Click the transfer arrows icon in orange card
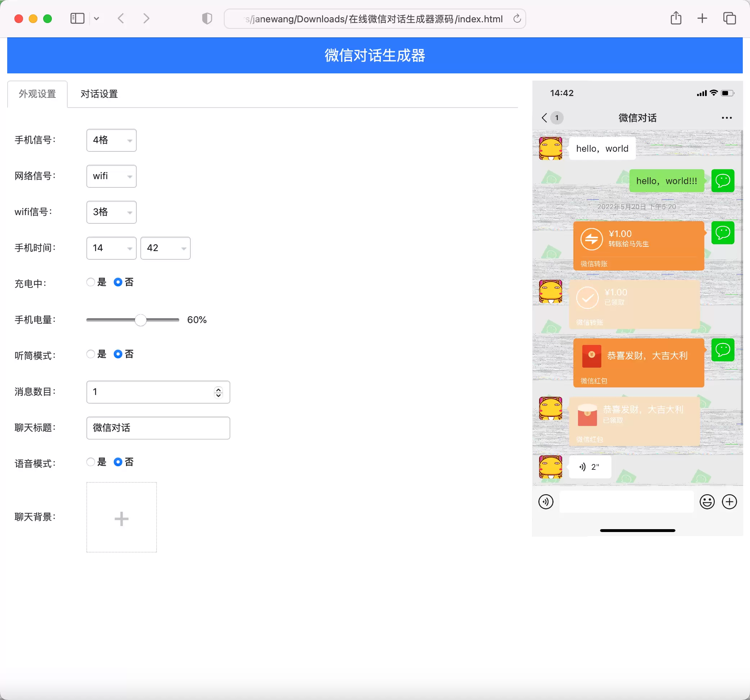Viewport: 750px width, 700px height. coord(592,239)
